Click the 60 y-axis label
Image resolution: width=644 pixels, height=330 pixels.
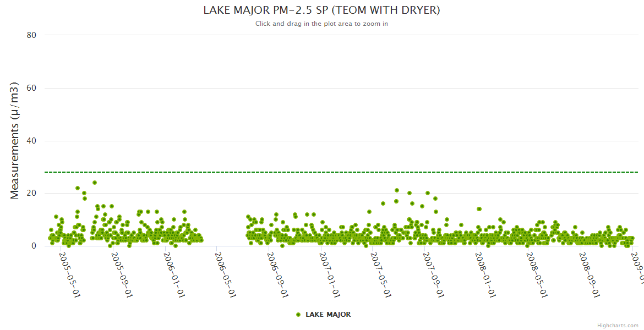coord(31,88)
